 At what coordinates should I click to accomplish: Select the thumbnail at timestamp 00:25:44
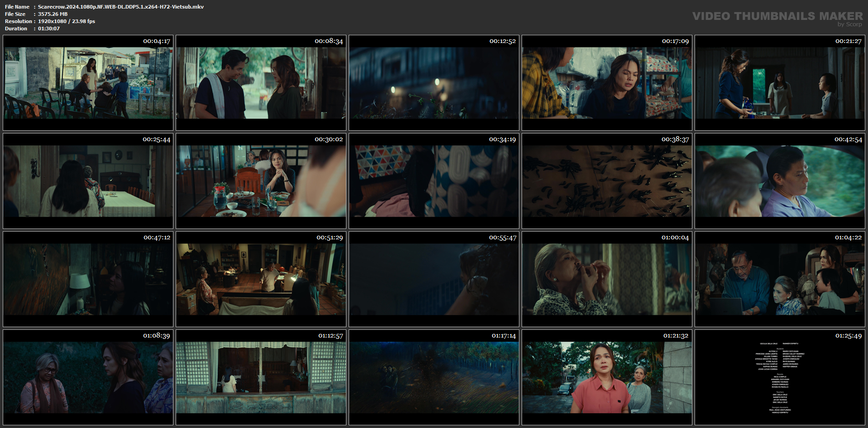[x=88, y=181]
